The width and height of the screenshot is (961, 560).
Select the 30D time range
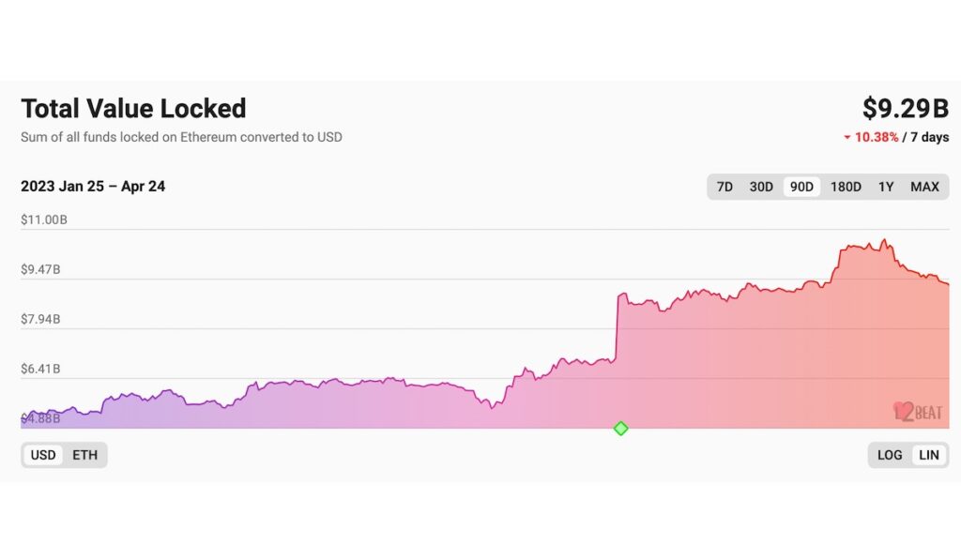[x=761, y=187]
